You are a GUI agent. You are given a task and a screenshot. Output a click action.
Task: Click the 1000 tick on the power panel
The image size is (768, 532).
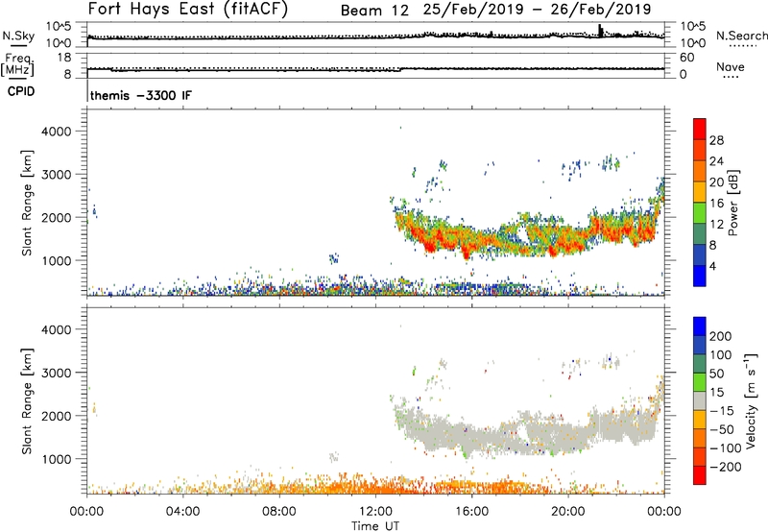57,260
